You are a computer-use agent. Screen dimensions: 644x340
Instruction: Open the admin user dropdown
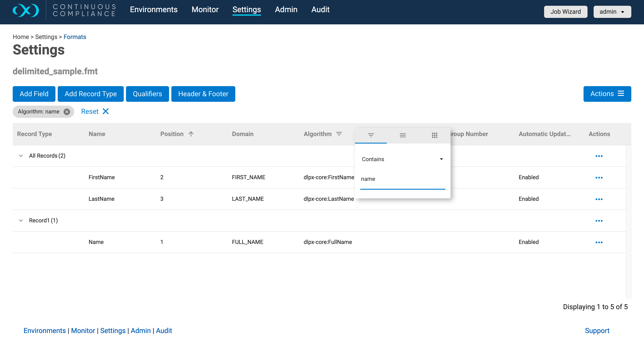[x=612, y=11]
